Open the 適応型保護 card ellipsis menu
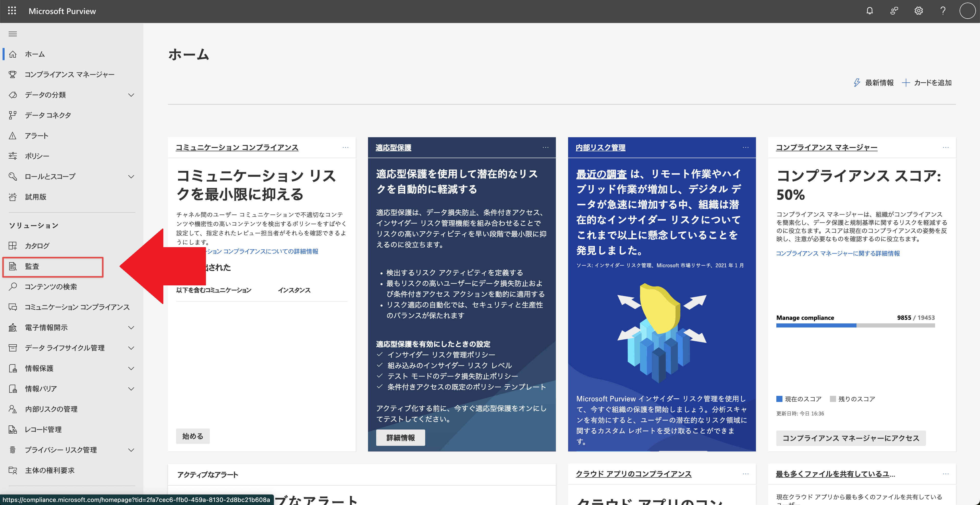Image resolution: width=980 pixels, height=505 pixels. click(x=546, y=147)
